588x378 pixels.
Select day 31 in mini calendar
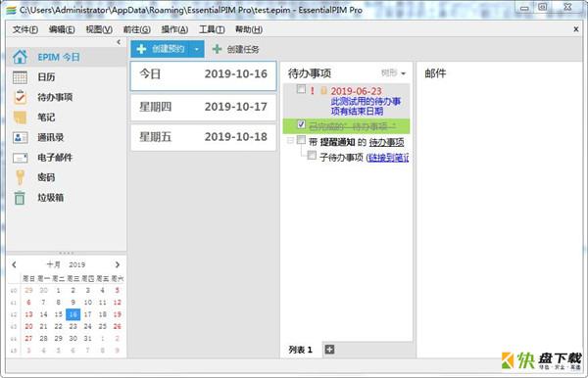tap(87, 338)
